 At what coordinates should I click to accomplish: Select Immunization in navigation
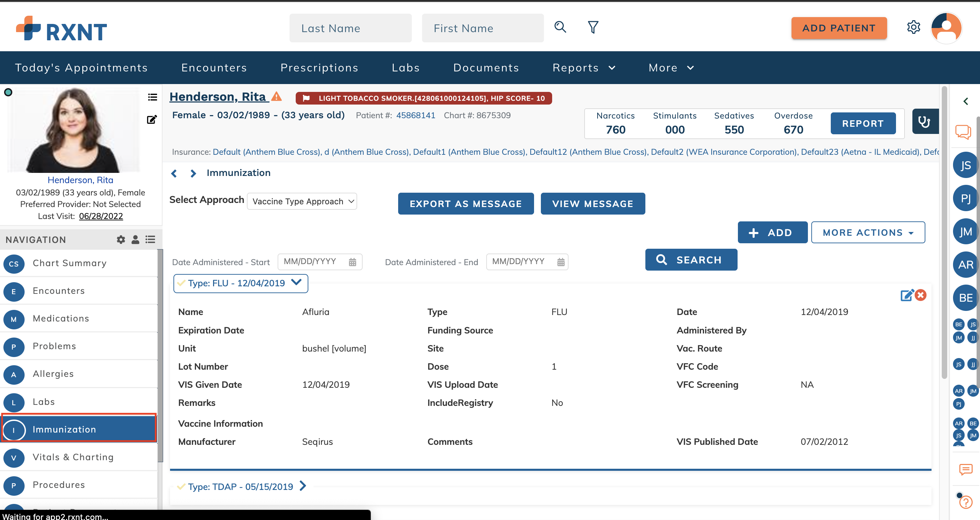tap(79, 429)
